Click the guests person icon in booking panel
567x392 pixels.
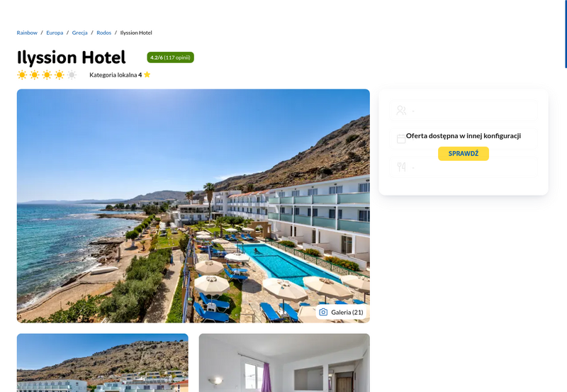click(x=401, y=111)
